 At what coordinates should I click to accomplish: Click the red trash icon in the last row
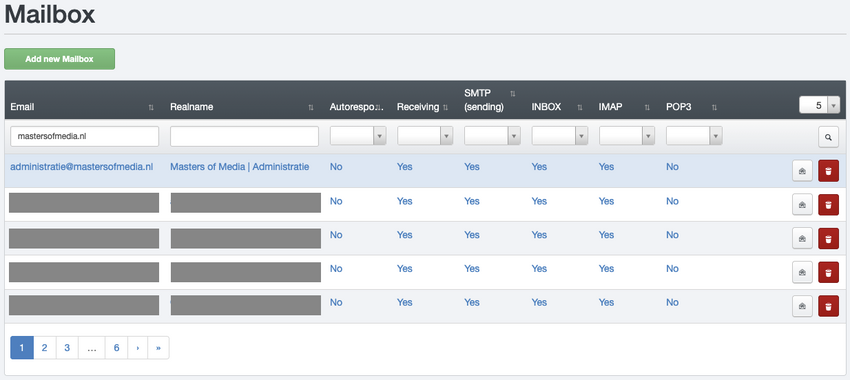coord(828,306)
